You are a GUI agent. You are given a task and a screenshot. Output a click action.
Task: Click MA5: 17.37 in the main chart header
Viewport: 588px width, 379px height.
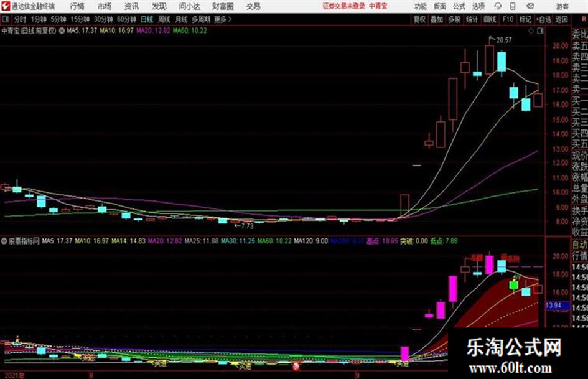click(82, 30)
